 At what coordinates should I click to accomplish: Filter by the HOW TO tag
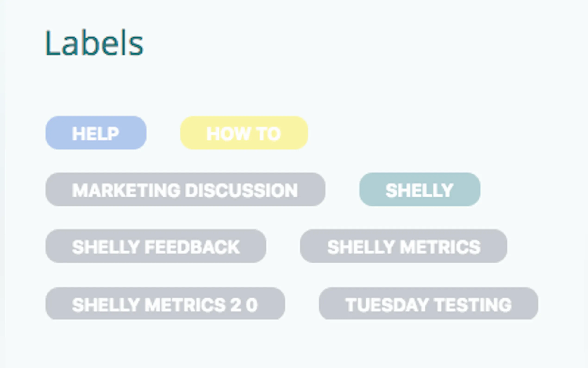(244, 133)
